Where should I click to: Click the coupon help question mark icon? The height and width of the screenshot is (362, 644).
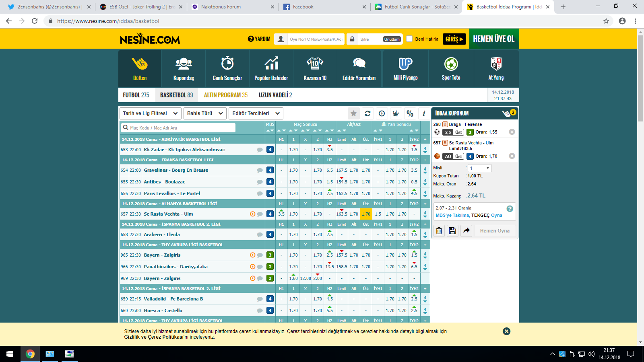[510, 208]
